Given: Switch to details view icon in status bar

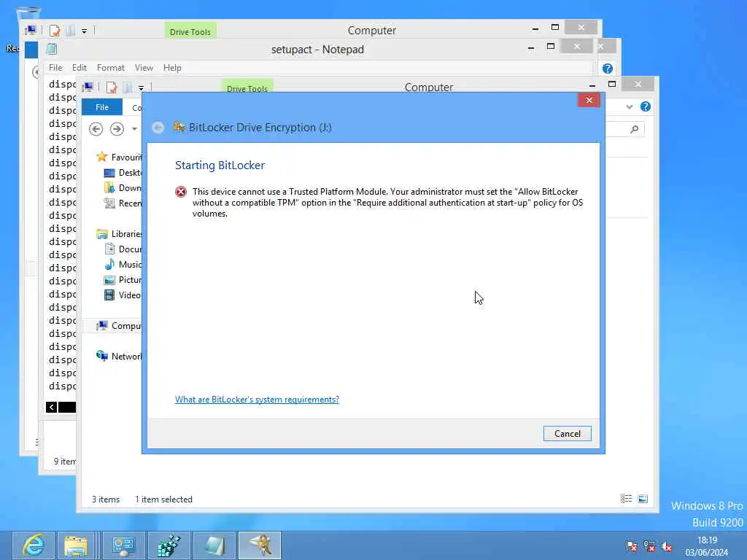Looking at the screenshot, I should (x=627, y=499).
